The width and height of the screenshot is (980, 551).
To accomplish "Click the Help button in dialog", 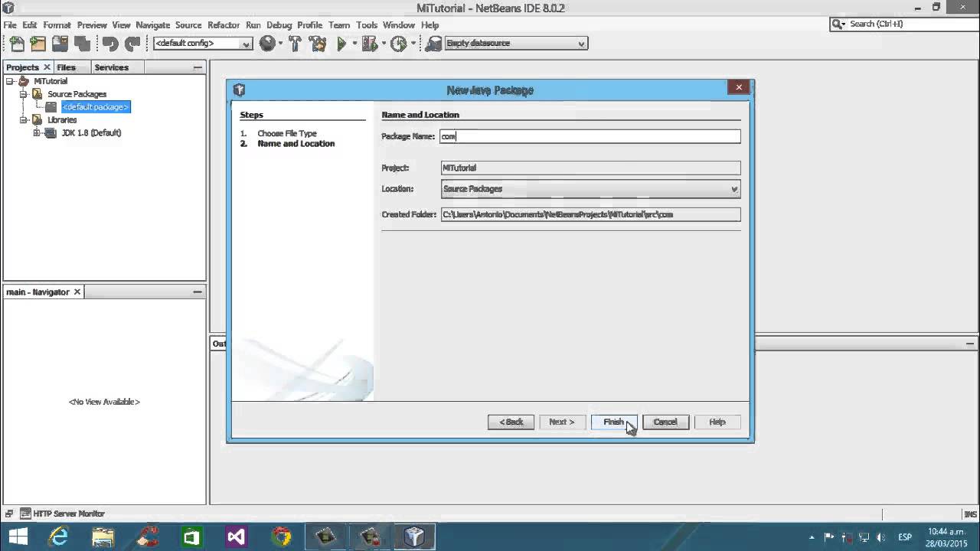I will coord(717,422).
